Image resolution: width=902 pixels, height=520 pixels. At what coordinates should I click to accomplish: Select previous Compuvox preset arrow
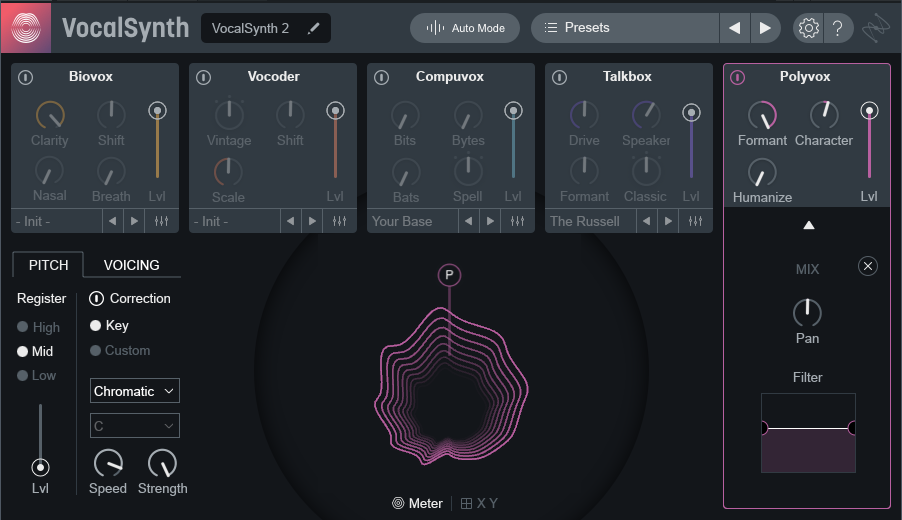point(468,221)
